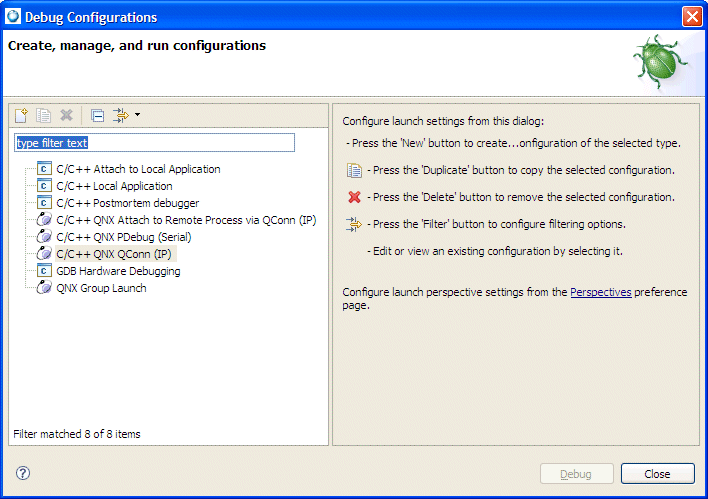The width and height of the screenshot is (708, 499).
Task: Open the Filter dropdown arrow in the toolbar
Action: [x=138, y=115]
